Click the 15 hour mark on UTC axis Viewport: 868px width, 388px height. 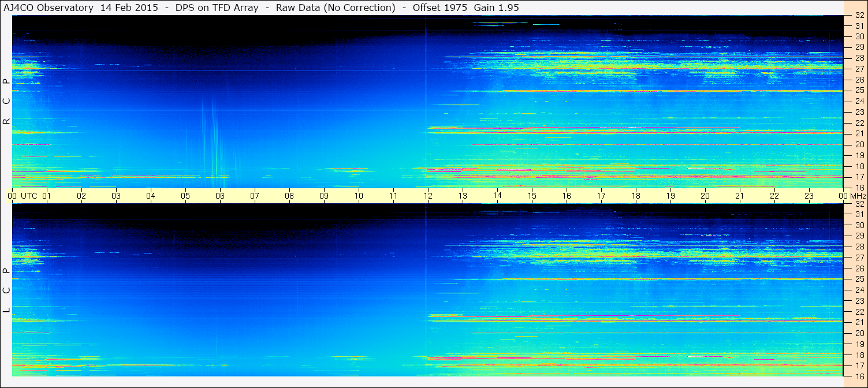click(x=532, y=196)
